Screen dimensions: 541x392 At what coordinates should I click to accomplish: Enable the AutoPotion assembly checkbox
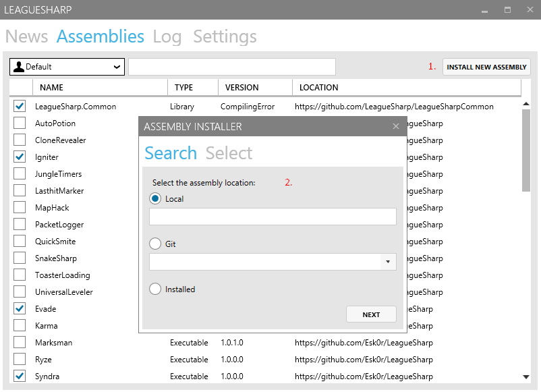point(20,123)
